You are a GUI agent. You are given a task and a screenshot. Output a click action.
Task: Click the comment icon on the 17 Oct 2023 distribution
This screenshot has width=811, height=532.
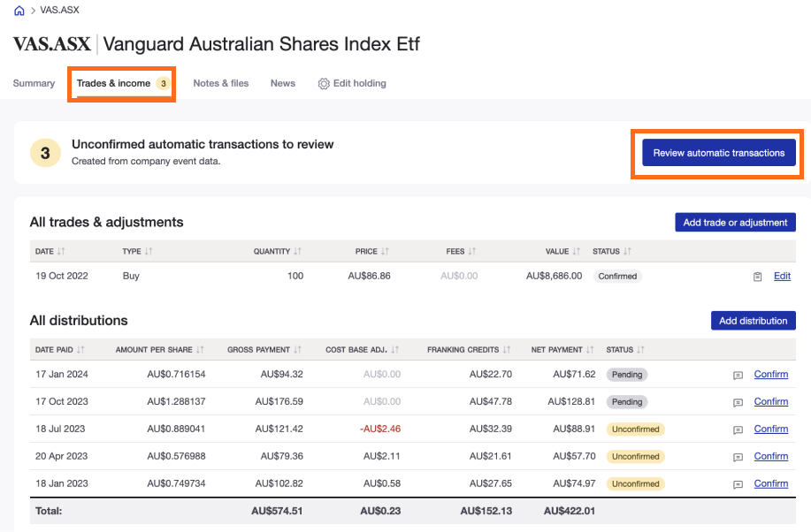tap(737, 402)
